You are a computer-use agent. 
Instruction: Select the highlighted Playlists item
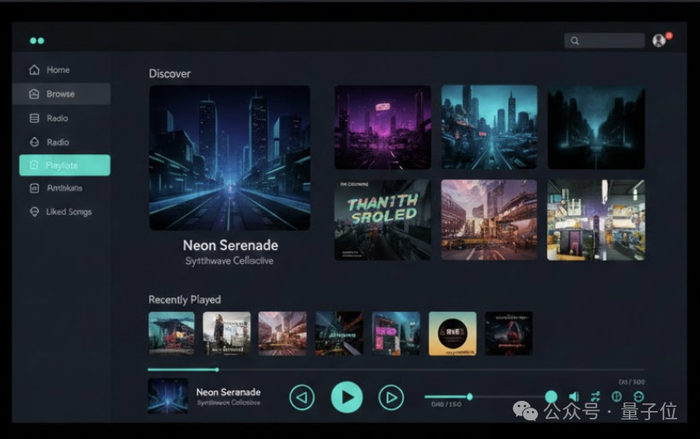65,165
